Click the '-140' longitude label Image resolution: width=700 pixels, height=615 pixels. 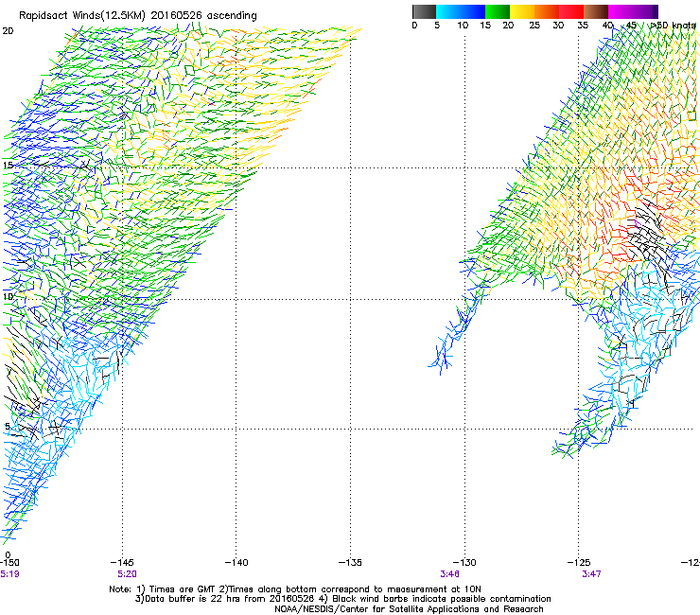236,562
